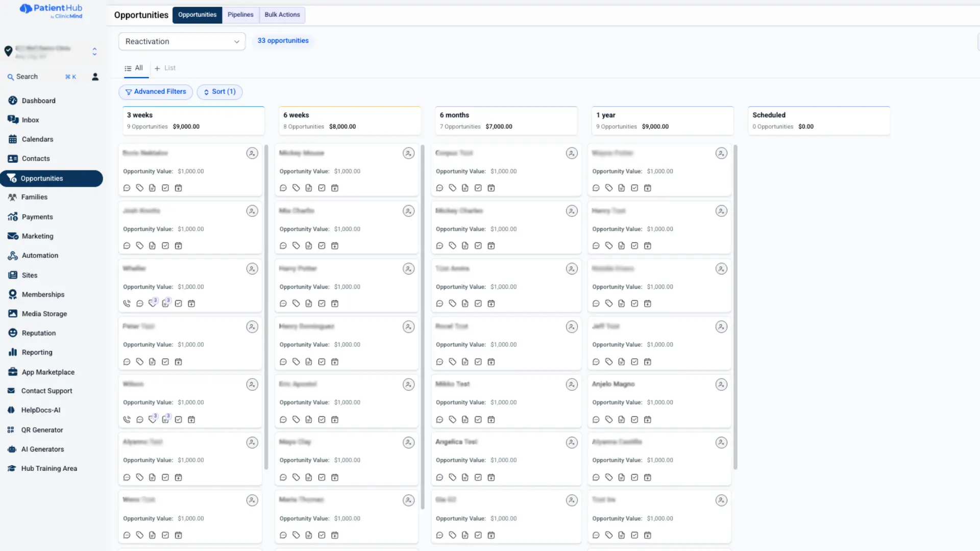Open the location switcher chevrons
This screenshot has width=980, height=551.
pos(94,52)
